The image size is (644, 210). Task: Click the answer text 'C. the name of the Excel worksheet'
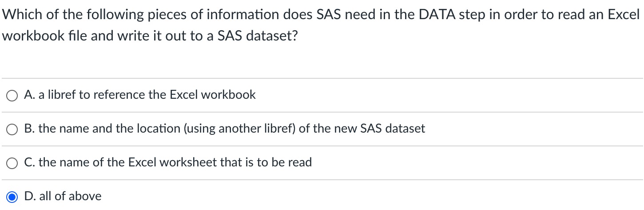pyautogui.click(x=168, y=162)
